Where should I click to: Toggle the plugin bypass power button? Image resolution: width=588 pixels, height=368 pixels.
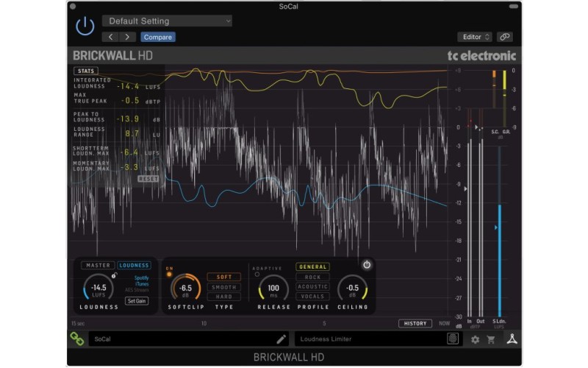85,26
